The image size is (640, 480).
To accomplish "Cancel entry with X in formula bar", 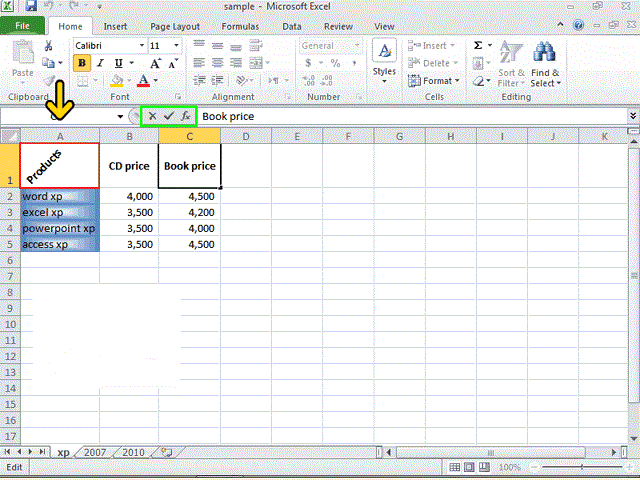I will tap(152, 116).
